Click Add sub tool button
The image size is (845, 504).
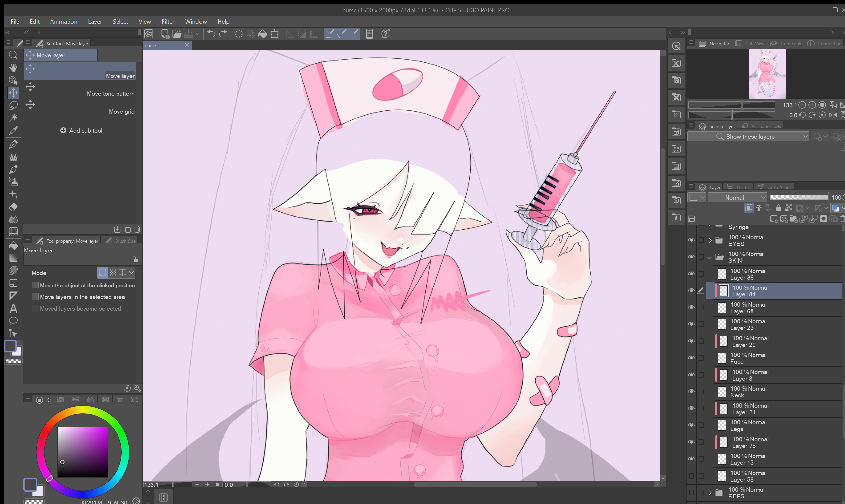click(82, 130)
